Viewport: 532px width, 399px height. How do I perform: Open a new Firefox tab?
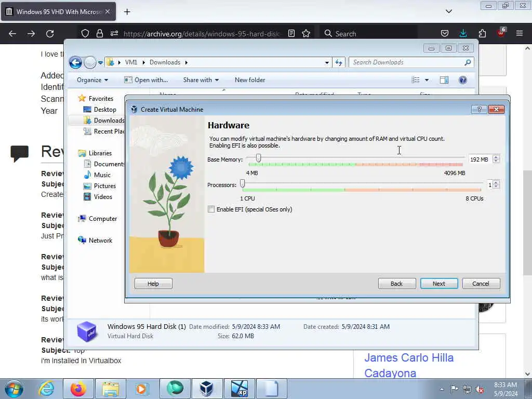coord(127,12)
